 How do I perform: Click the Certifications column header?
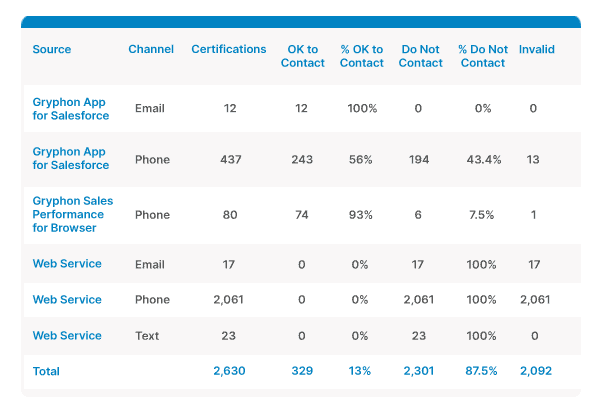(x=228, y=49)
